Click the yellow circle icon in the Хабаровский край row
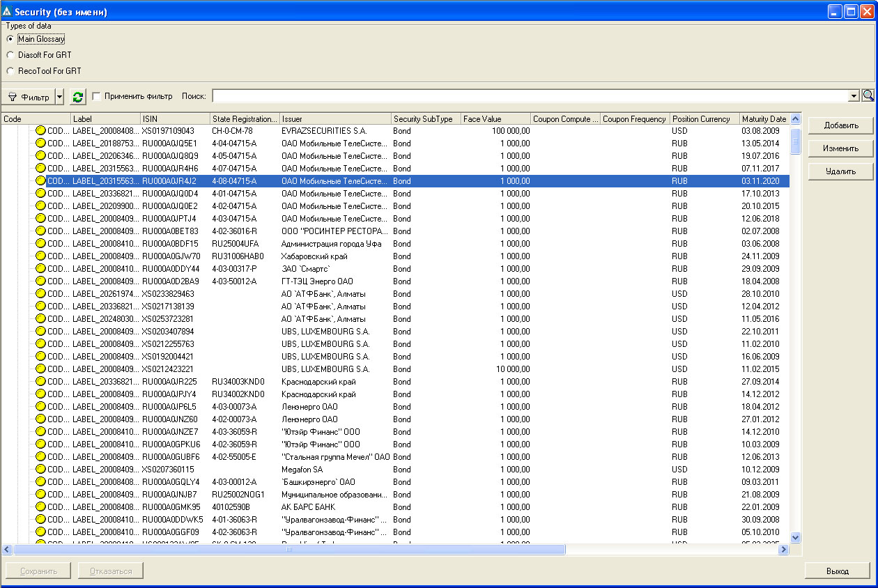Screen dimensions: 878x588 pyautogui.click(x=40, y=256)
